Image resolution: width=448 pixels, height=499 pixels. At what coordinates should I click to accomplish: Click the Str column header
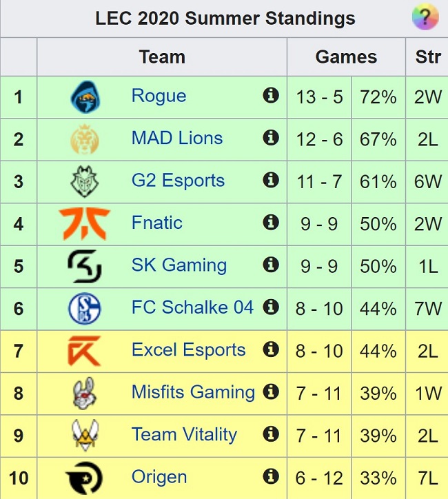pyautogui.click(x=427, y=57)
